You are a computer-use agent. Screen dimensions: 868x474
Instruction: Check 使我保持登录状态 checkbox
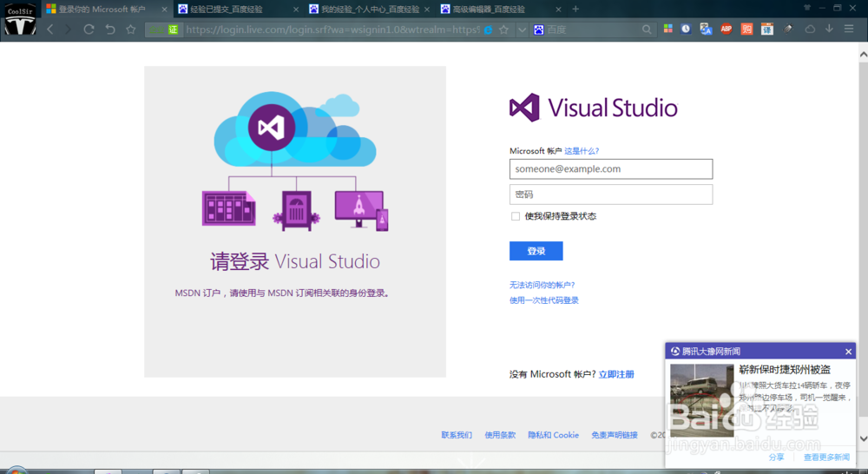pyautogui.click(x=516, y=216)
